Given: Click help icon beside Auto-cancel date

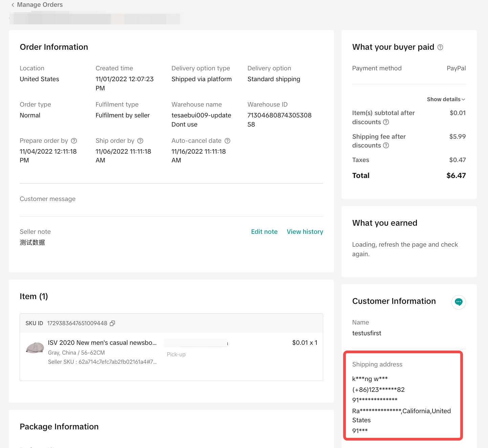Looking at the screenshot, I should (x=227, y=141).
